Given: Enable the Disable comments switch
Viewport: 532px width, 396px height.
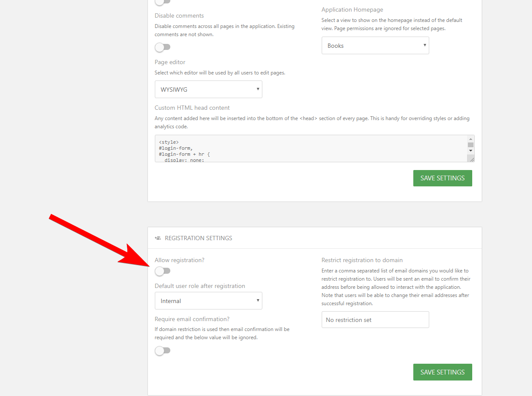Looking at the screenshot, I should (x=163, y=47).
